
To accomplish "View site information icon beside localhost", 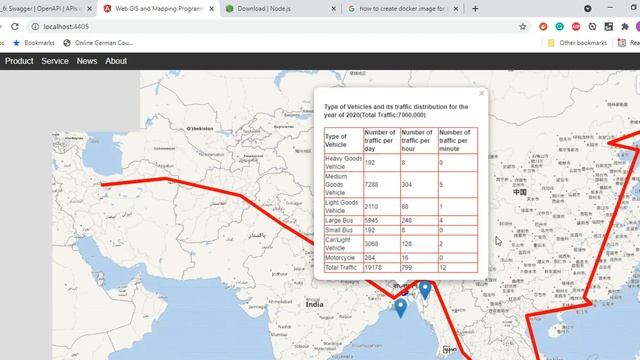I will pos(36,27).
